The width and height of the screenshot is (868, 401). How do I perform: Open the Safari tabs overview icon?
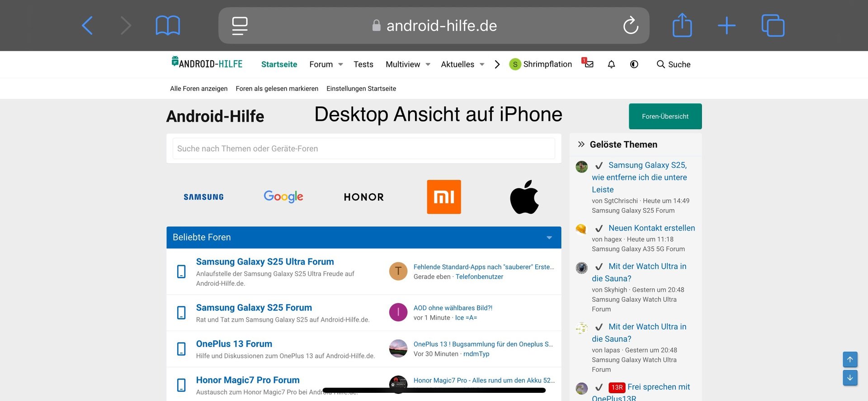[x=773, y=25]
